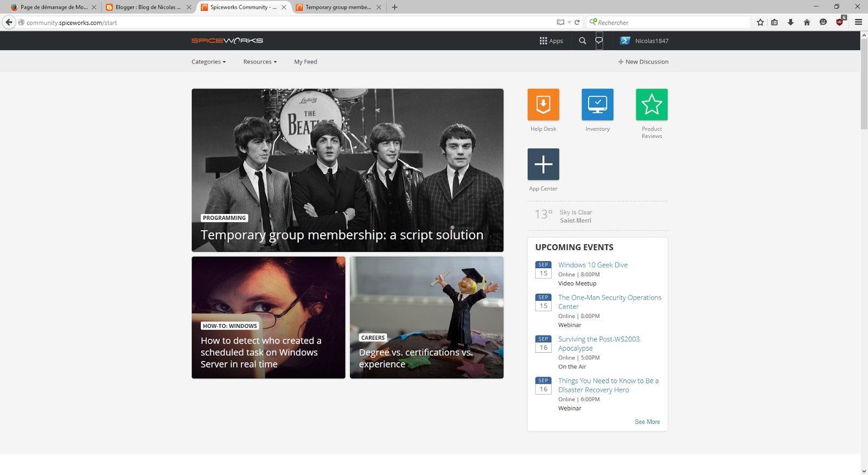The height and width of the screenshot is (475, 868).
Task: Reload the page with refresh icon
Action: [577, 22]
